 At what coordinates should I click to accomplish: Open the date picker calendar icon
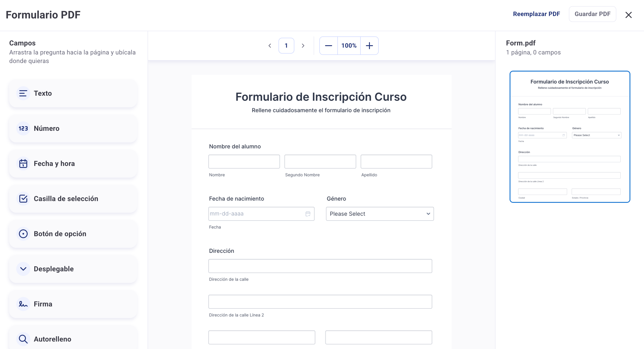click(308, 214)
